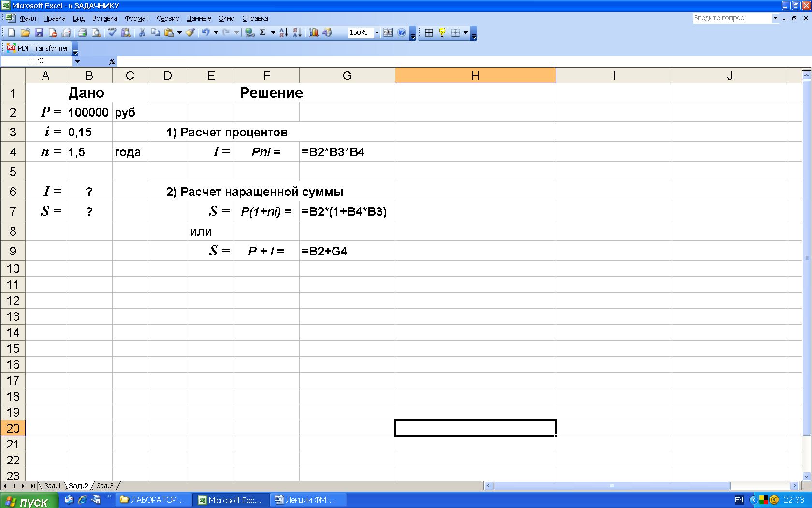Sort ascending with the A-Z icon
This screenshot has height=508, width=812.
[x=284, y=32]
